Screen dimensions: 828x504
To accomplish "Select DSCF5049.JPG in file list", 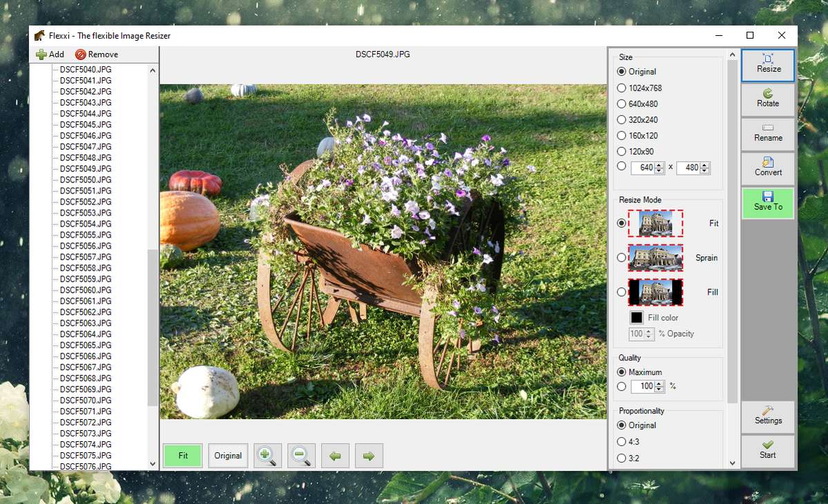I will (86, 169).
